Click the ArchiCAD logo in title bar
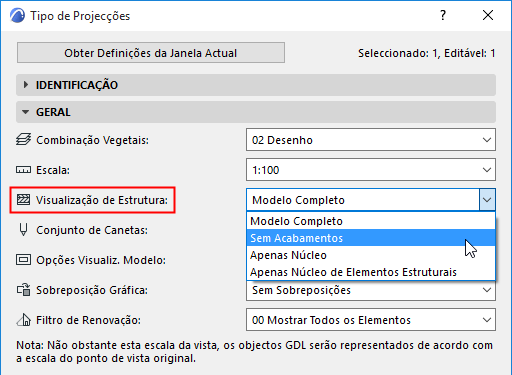This screenshot has height=375, width=512. (17, 16)
